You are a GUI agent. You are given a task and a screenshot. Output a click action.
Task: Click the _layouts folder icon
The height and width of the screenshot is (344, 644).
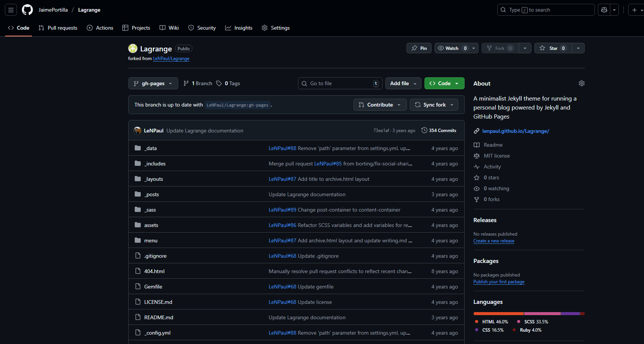[x=138, y=179]
